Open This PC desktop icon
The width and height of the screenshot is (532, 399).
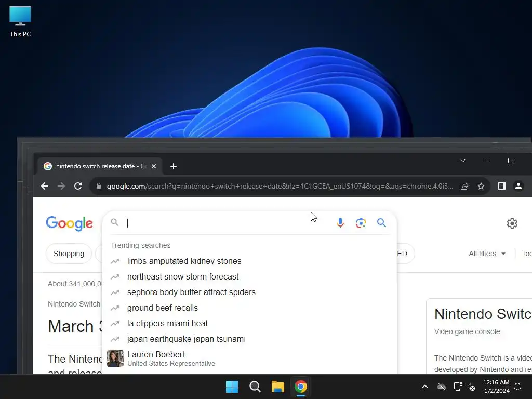[x=20, y=21]
